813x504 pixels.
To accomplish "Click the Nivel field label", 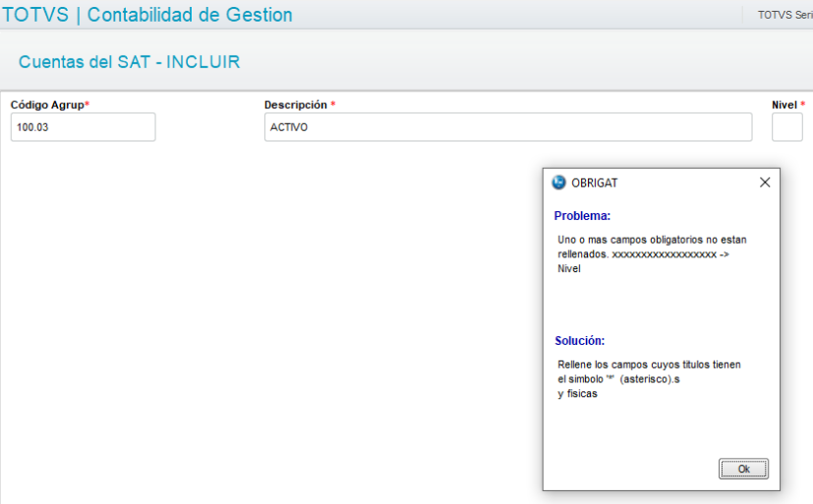I will (x=788, y=105).
